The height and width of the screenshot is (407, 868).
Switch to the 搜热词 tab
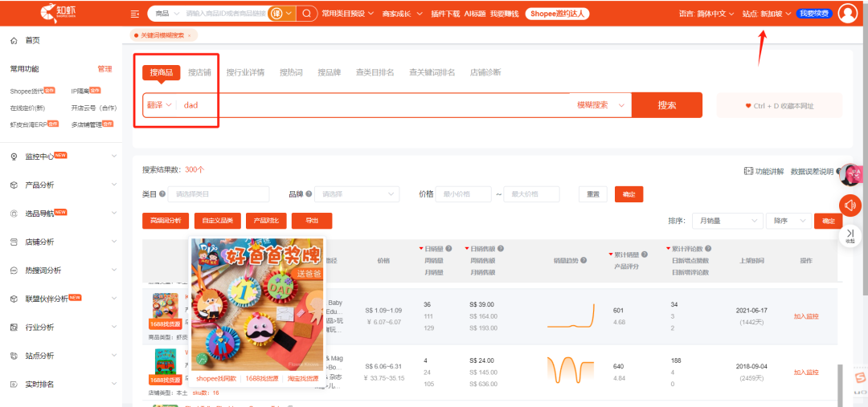click(x=291, y=72)
